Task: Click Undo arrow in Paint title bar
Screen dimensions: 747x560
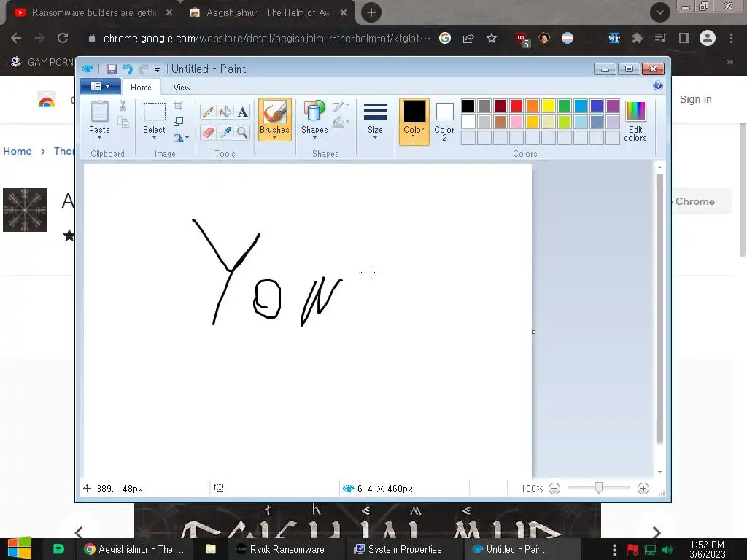Action: click(x=128, y=69)
